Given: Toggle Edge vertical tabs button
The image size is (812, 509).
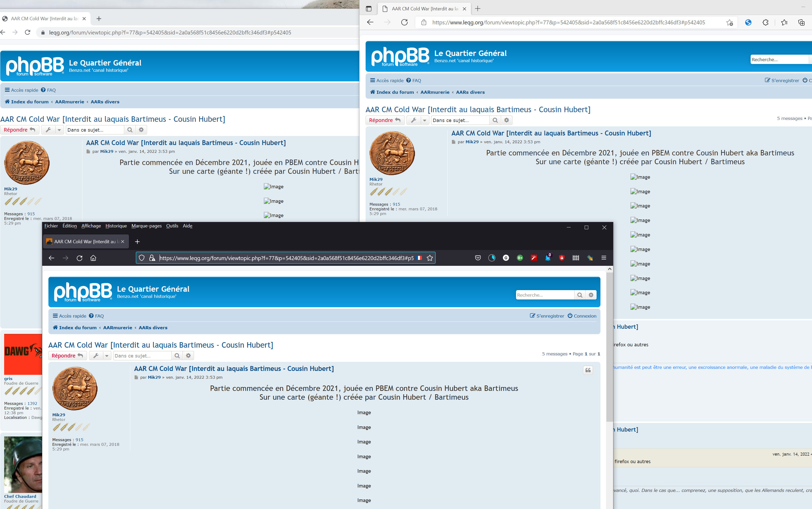Looking at the screenshot, I should click(368, 9).
